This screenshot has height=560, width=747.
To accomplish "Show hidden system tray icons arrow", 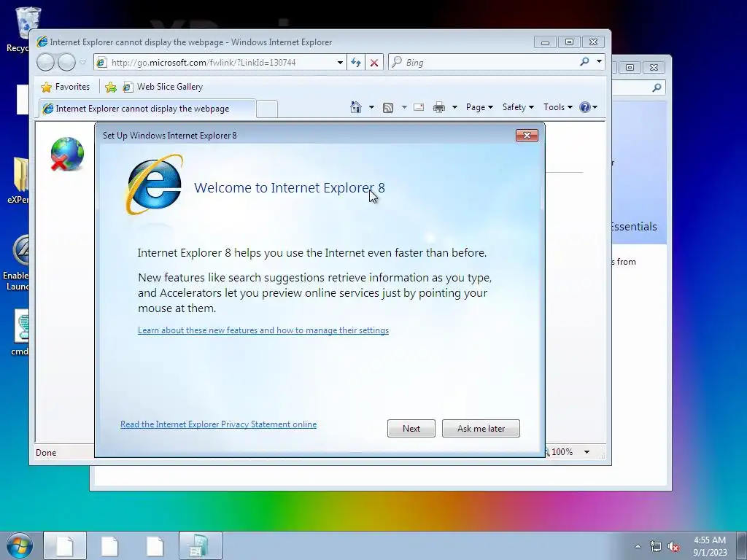I will coord(638,546).
